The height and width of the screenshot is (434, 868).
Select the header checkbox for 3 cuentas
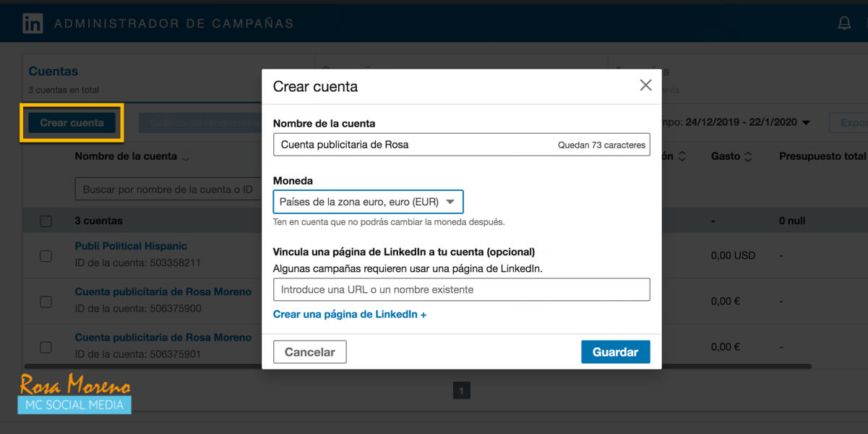[46, 221]
